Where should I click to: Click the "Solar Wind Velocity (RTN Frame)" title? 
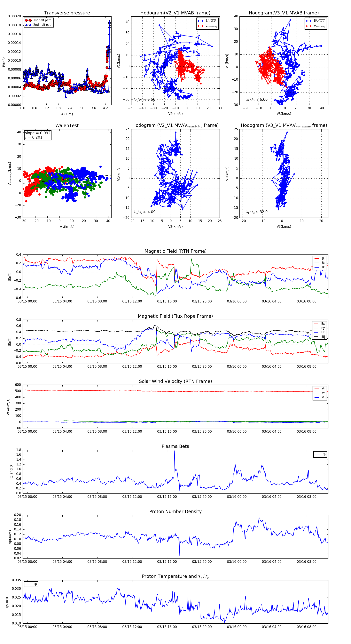coord(175,382)
